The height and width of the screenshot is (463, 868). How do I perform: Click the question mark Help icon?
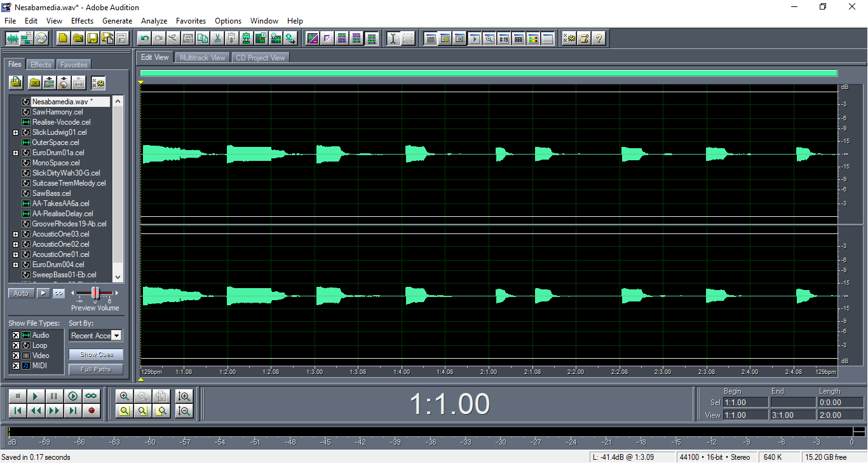tap(598, 38)
